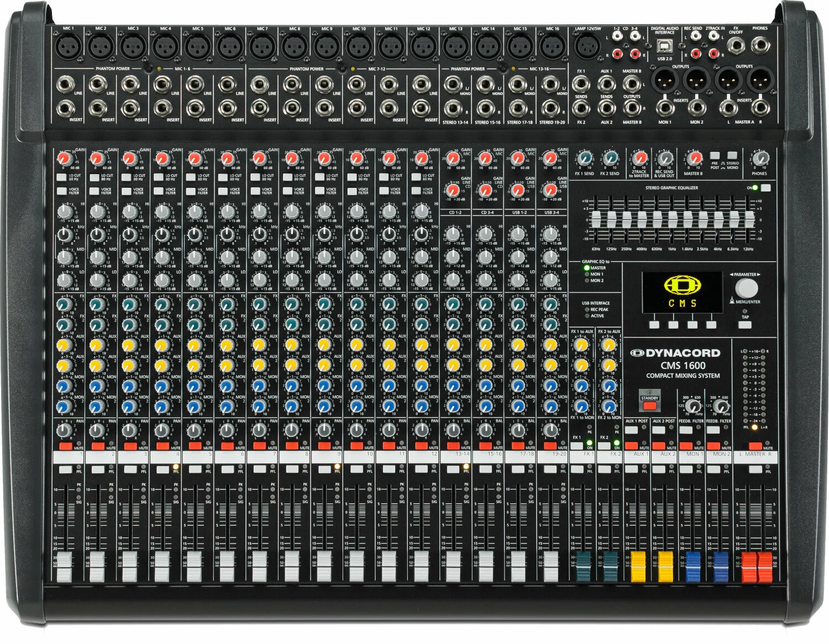Toggle the AUX 1 POST button
Screen dimensions: 829x644
[631, 430]
